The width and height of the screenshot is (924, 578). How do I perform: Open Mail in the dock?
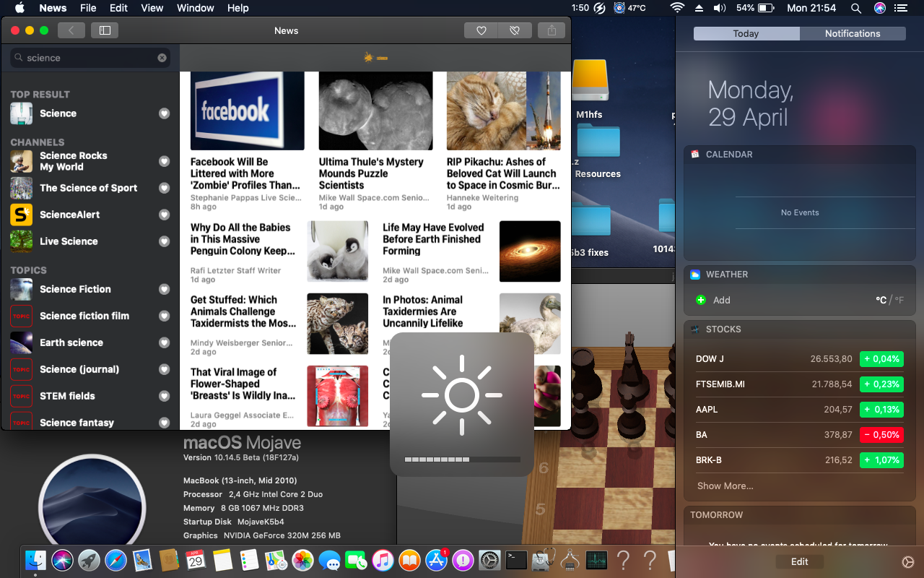tap(142, 560)
